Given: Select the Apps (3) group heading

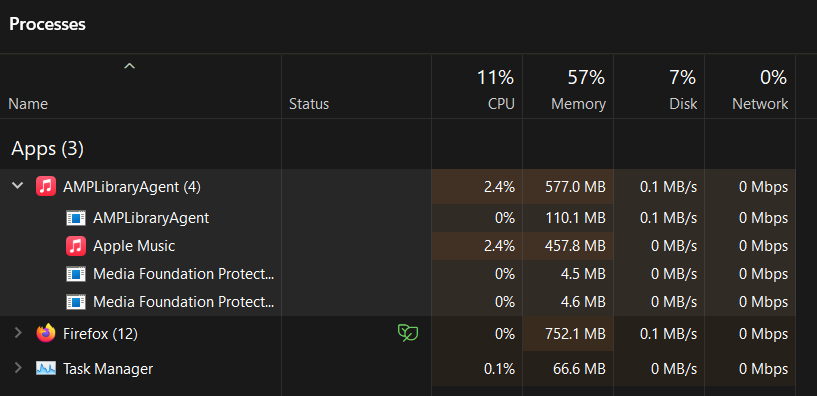Looking at the screenshot, I should coord(47,149).
